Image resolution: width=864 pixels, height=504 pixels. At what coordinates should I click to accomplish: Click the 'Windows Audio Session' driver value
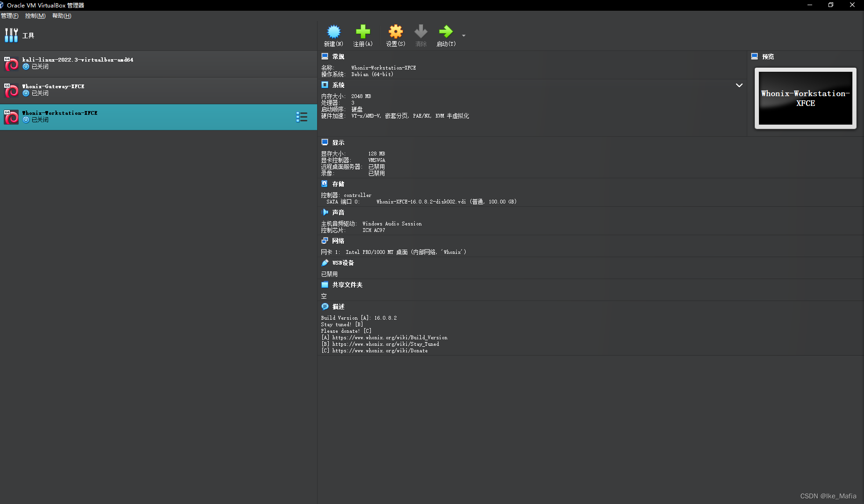(x=392, y=224)
